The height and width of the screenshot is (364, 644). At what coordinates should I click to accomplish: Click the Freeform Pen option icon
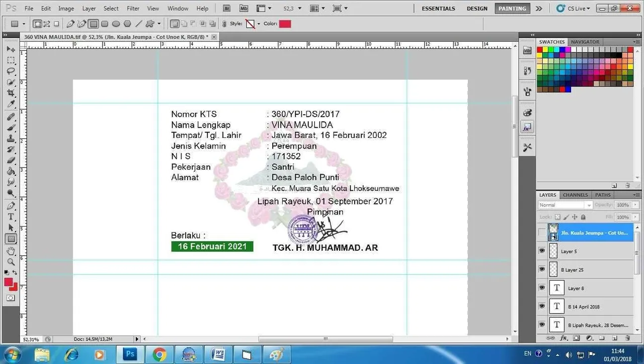coord(82,24)
